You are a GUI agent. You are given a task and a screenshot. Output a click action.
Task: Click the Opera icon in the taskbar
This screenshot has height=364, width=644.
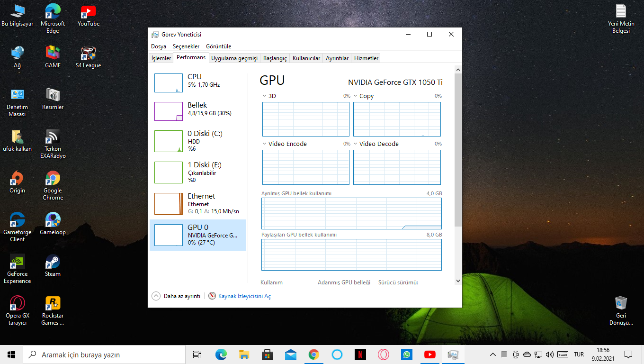click(x=384, y=355)
